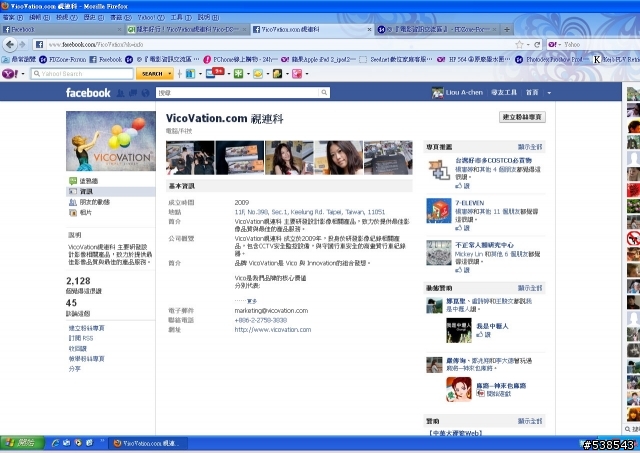Open 塗鴉牆 wall in the left sidebar
The height and width of the screenshot is (453, 640).
tap(89, 181)
